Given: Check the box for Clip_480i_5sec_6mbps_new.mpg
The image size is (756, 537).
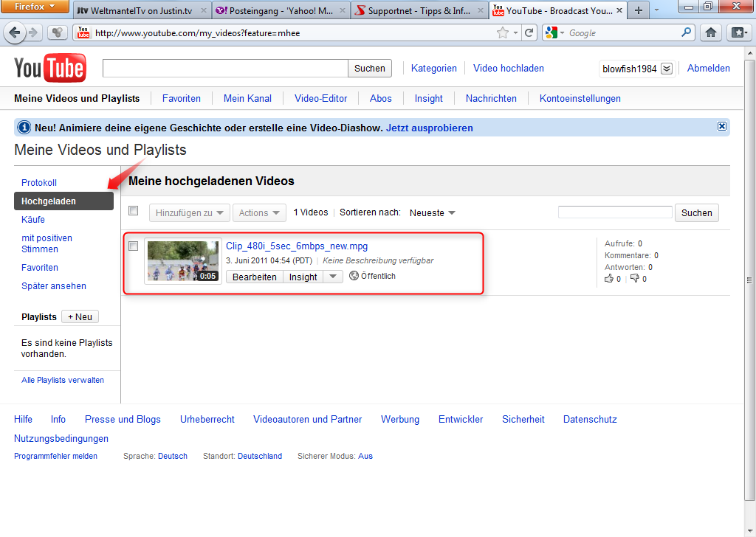Looking at the screenshot, I should click(134, 246).
